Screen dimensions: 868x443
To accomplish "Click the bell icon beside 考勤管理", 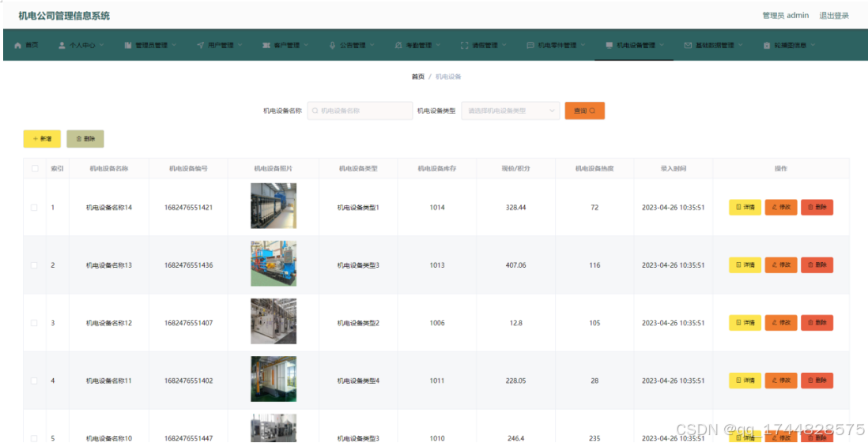I will (x=398, y=45).
